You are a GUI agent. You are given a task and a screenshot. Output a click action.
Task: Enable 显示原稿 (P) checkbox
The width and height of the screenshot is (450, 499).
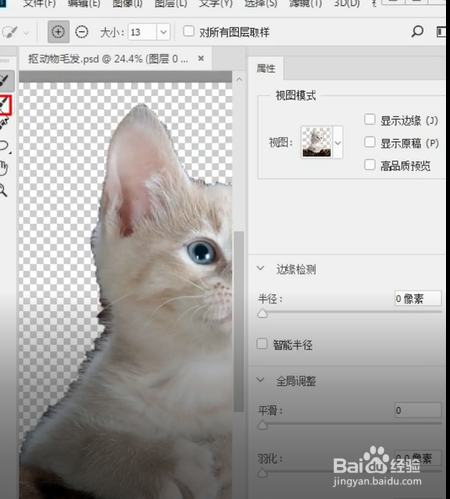coord(370,142)
